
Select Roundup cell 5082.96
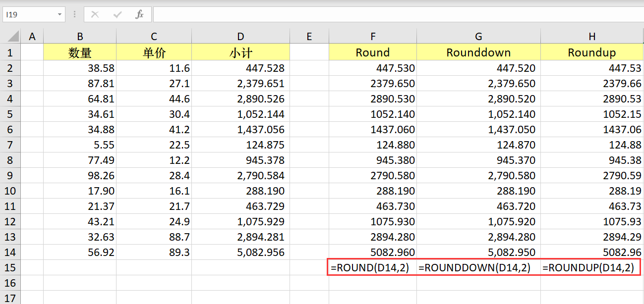592,252
